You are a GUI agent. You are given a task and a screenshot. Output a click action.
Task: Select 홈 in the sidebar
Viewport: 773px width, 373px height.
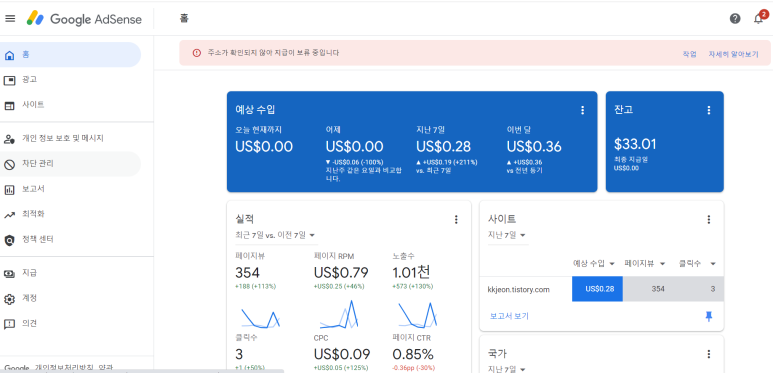[x=70, y=55]
